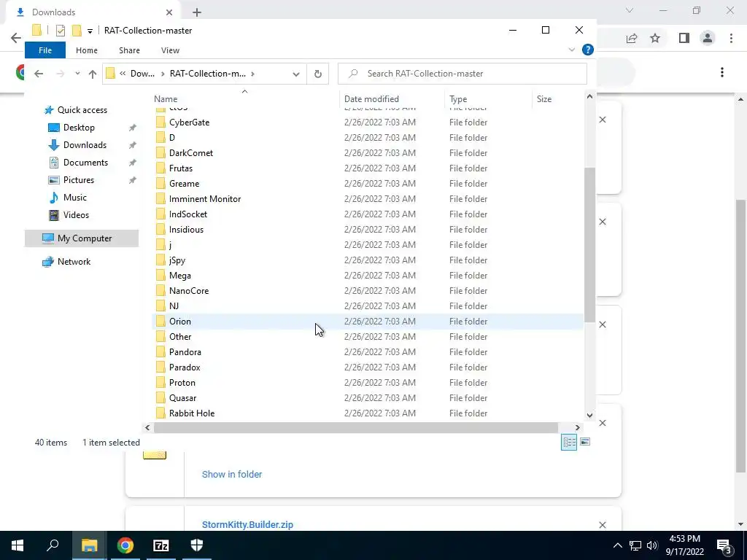The height and width of the screenshot is (560, 747).
Task: Click the Explorer back arrow button
Action: click(39, 74)
